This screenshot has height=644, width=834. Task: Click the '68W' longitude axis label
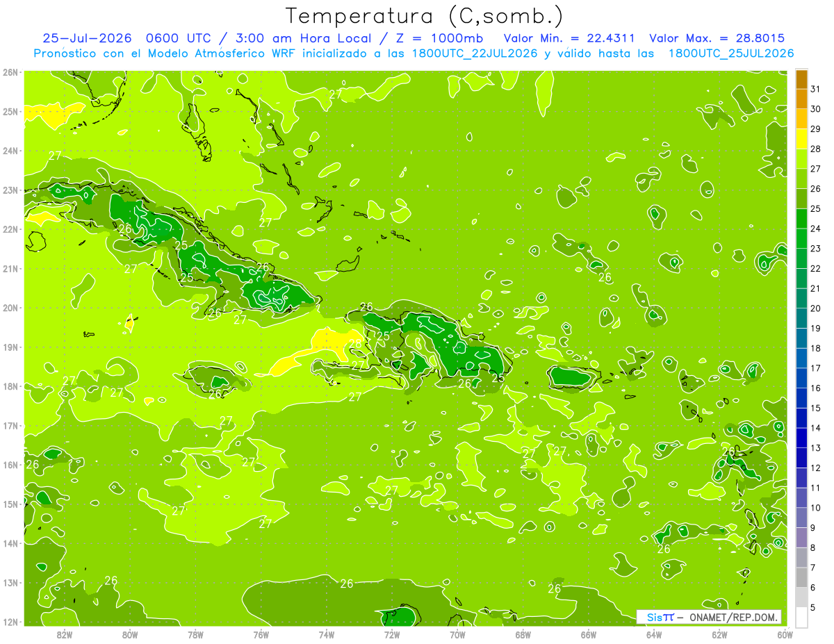pyautogui.click(x=523, y=634)
